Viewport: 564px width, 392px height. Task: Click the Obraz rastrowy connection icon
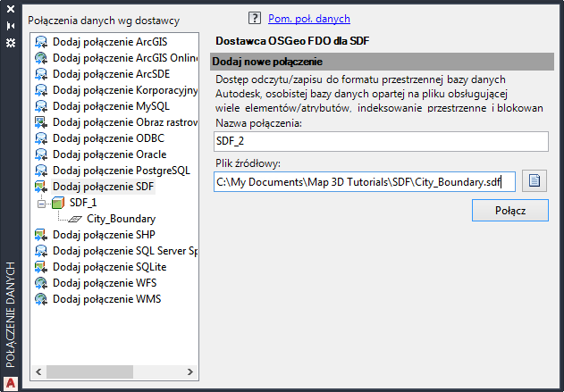pos(41,122)
